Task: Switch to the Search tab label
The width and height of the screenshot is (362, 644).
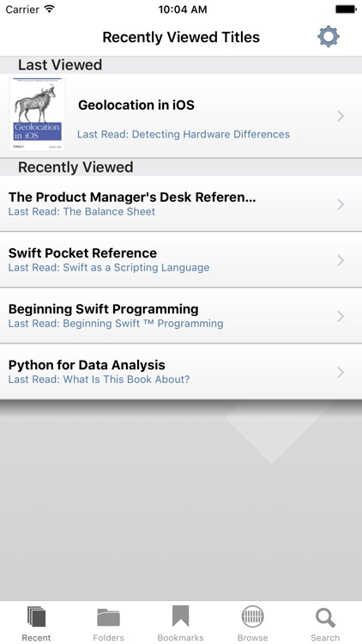Action: coord(325,637)
